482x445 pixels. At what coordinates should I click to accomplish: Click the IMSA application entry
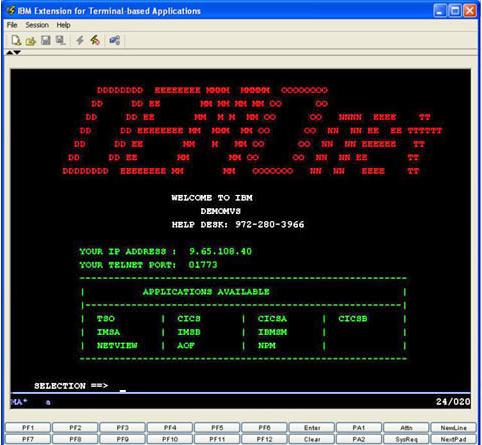[108, 332]
